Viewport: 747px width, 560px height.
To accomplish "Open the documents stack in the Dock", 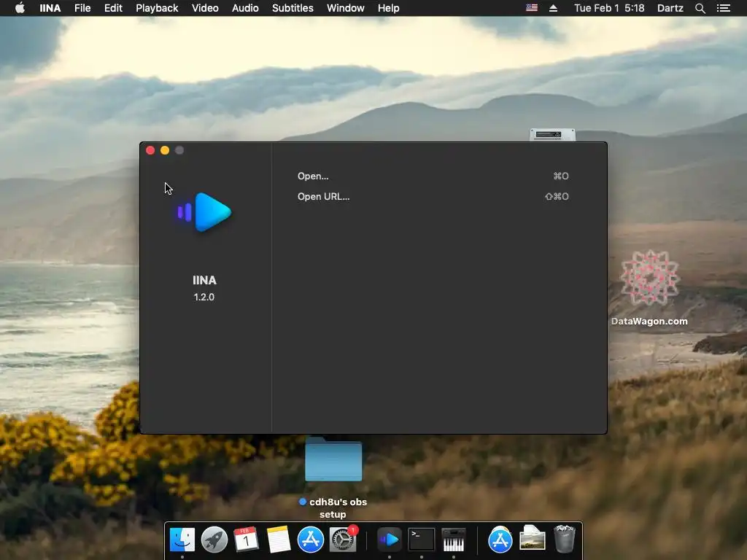I will click(x=532, y=538).
